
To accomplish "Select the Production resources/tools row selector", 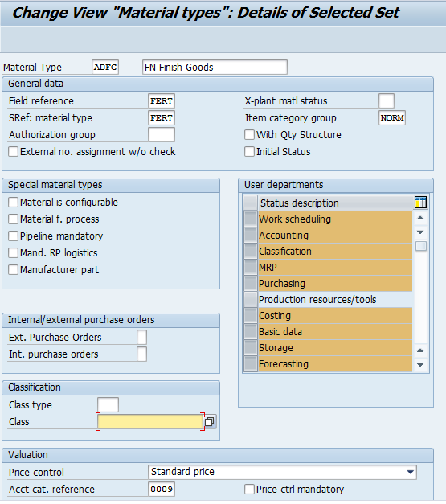I will click(x=251, y=300).
